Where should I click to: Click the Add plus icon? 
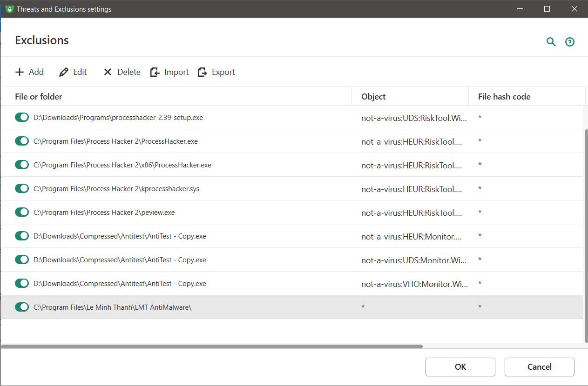[20, 72]
